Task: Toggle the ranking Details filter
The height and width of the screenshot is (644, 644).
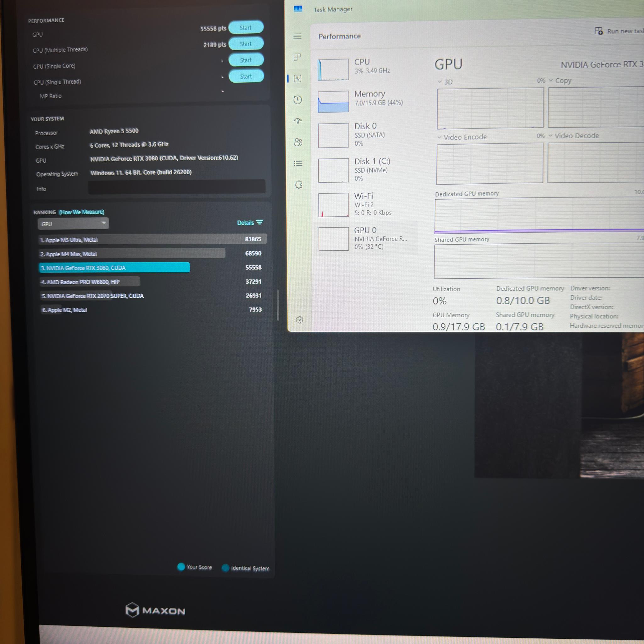Action: 250,223
